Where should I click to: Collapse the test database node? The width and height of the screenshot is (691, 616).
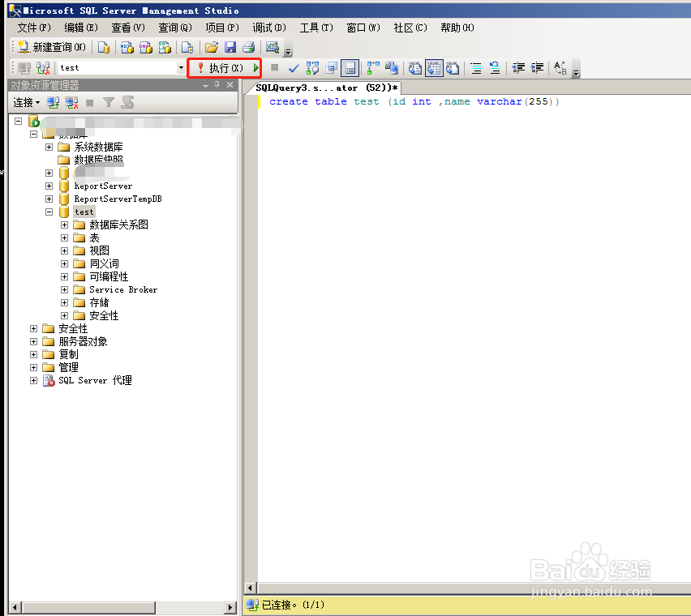49,212
